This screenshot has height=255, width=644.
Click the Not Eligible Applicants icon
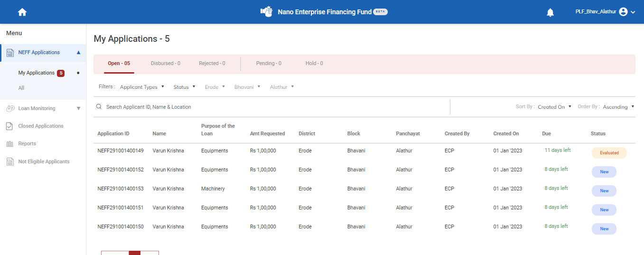pos(10,162)
